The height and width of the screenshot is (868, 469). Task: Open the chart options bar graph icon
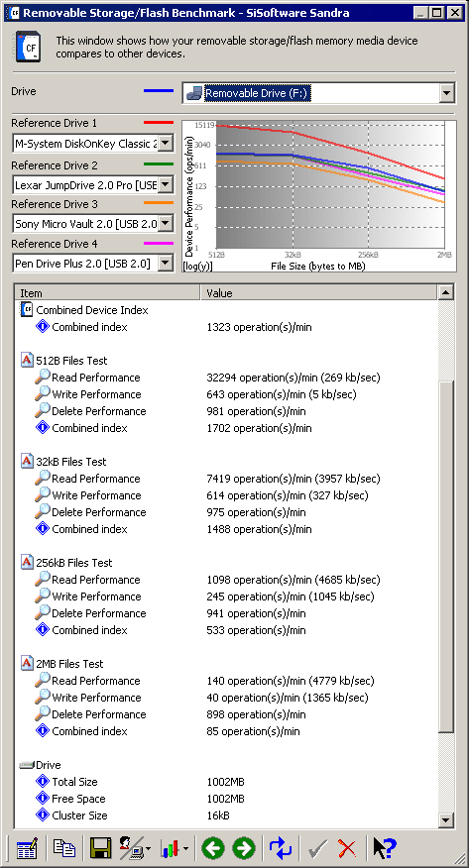point(174,848)
